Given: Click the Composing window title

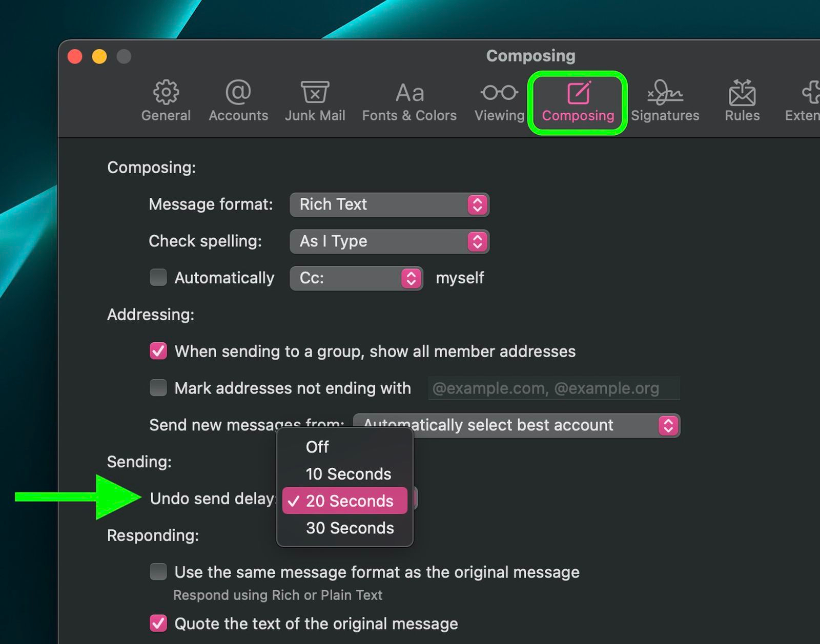Looking at the screenshot, I should click(531, 55).
